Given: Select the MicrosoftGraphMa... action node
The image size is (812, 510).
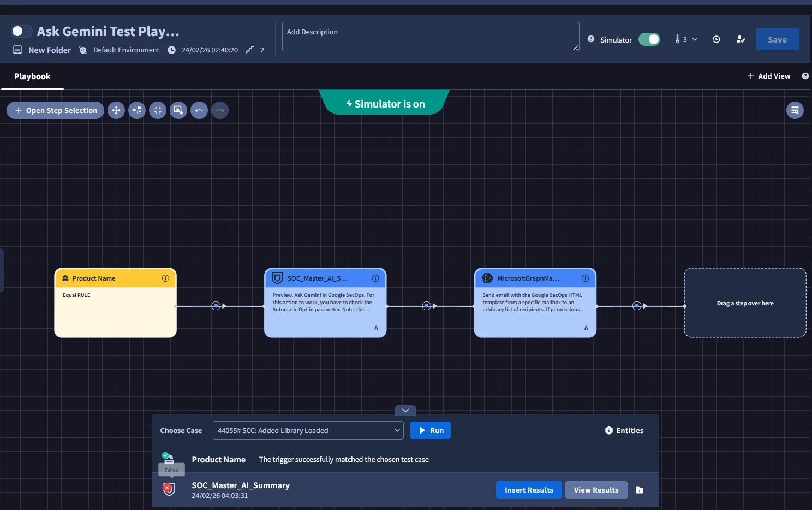Looking at the screenshot, I should (535, 303).
